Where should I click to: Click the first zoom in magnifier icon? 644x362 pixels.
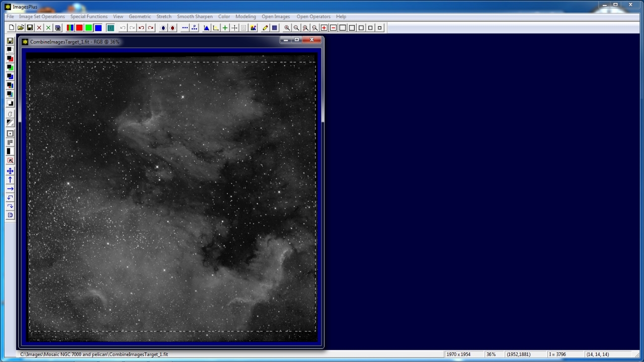[x=287, y=28]
